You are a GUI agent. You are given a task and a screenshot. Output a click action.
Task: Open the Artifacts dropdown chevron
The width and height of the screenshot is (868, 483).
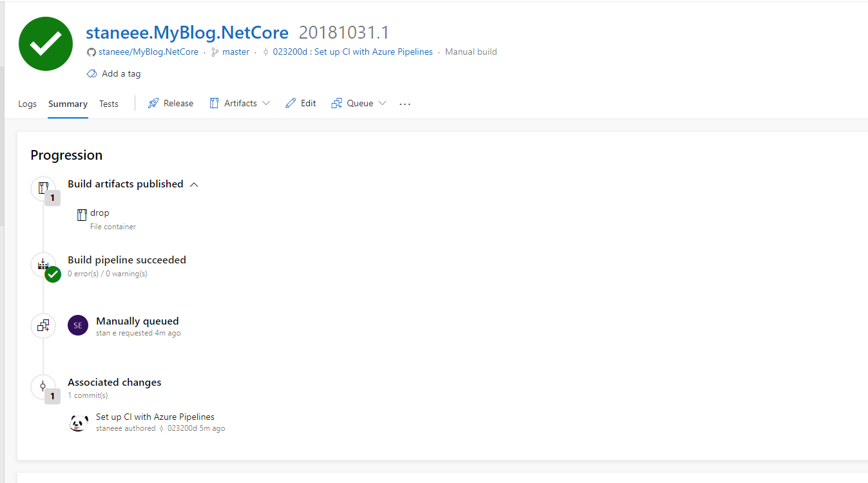(266, 104)
